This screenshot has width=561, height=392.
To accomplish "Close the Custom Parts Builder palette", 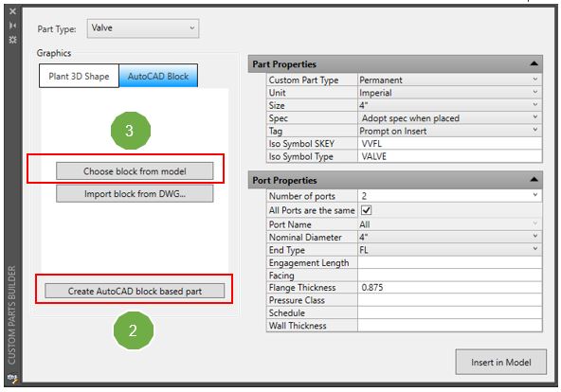I will (12, 11).
